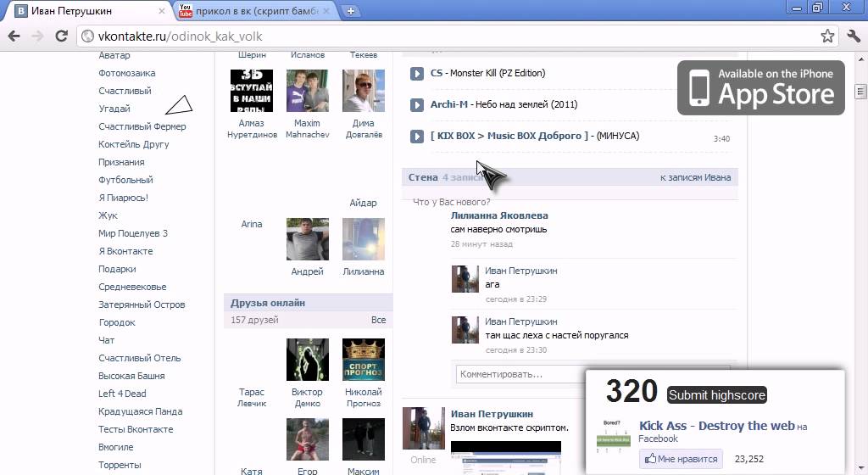Open к записям Ивана link

point(695,178)
